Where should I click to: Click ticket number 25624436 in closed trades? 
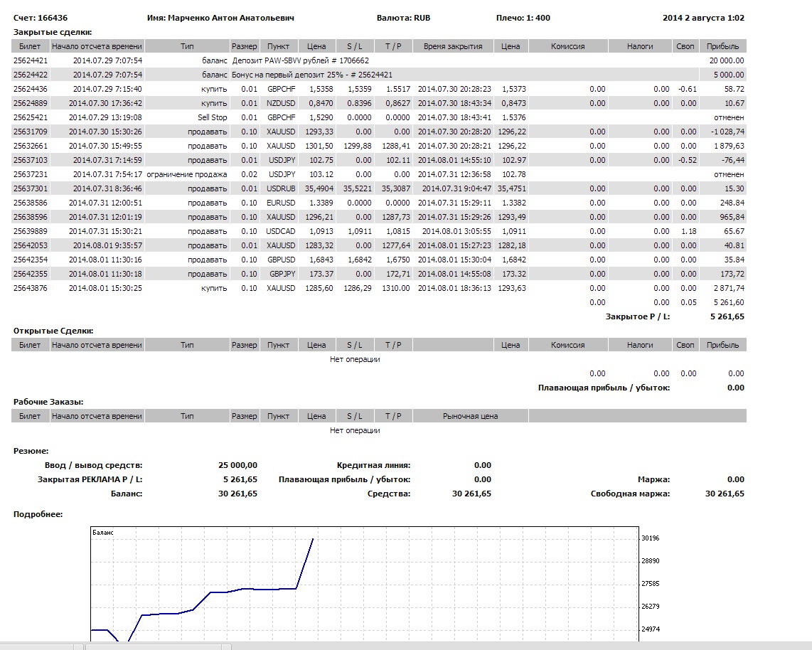click(31, 89)
